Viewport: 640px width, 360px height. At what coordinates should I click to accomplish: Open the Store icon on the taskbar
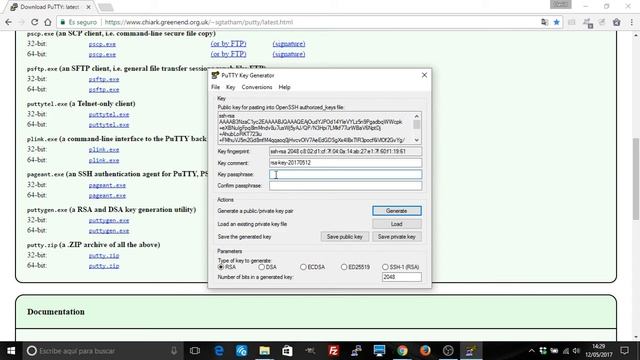287,351
